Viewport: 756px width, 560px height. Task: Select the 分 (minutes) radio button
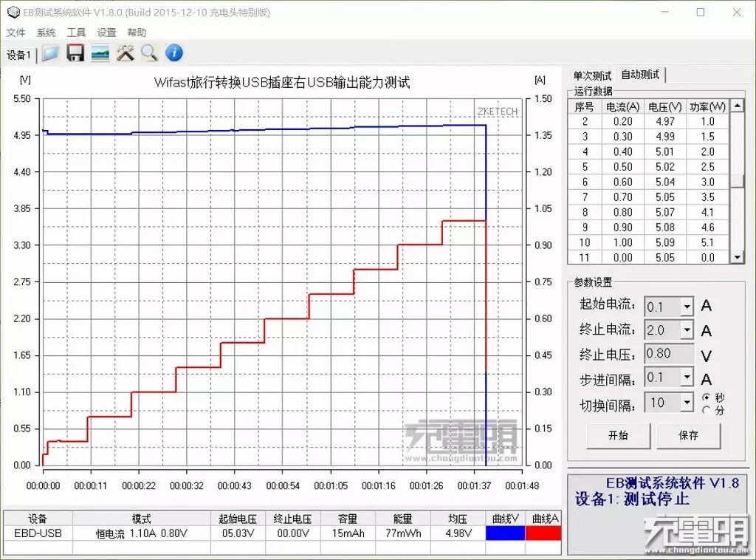pos(707,410)
